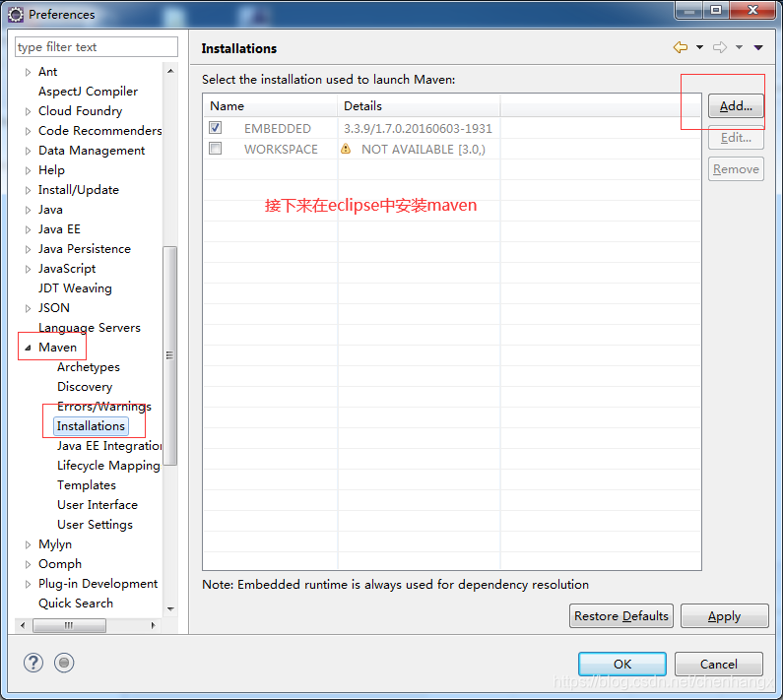Expand the Java EE node

(28, 229)
